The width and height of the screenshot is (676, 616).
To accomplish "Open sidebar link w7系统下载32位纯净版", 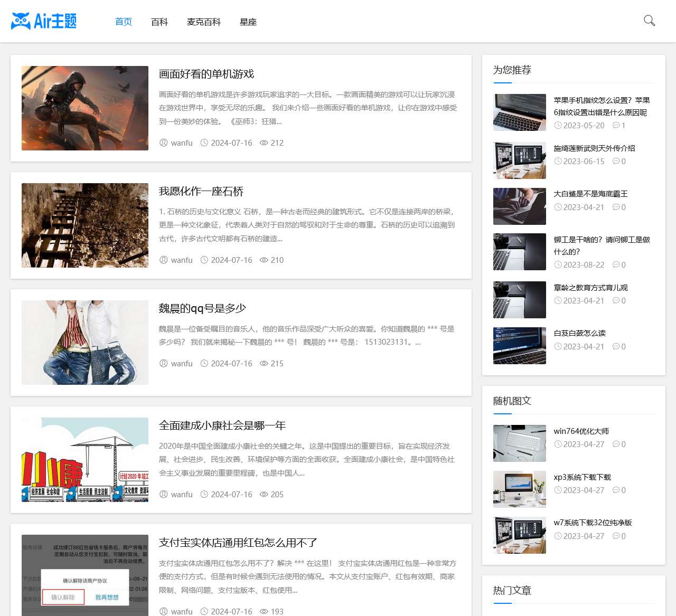I will click(x=593, y=523).
